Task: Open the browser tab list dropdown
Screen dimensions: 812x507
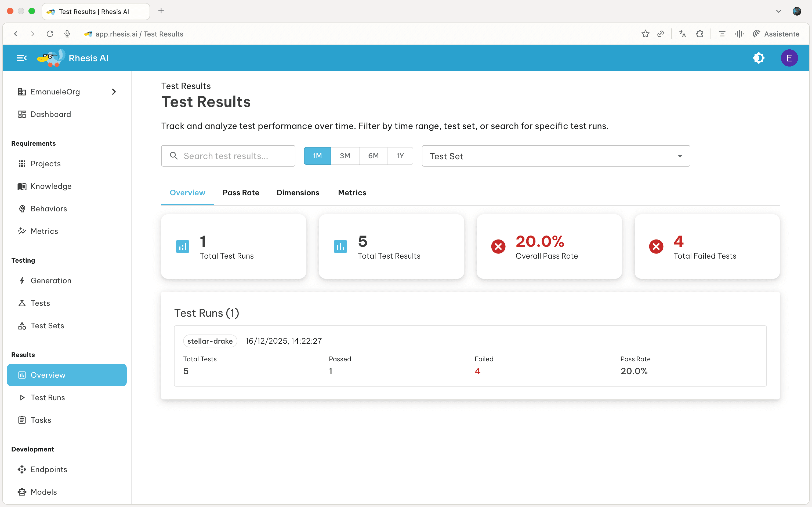Action: tap(778, 11)
